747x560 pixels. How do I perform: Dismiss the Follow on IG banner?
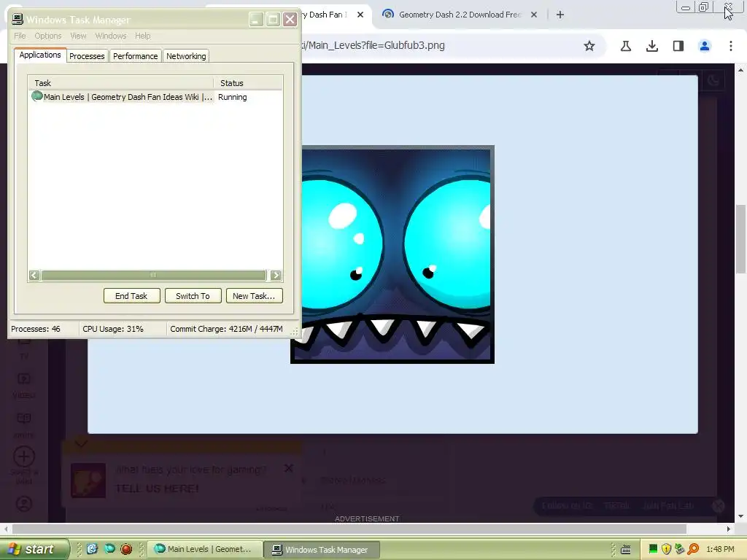[719, 506]
